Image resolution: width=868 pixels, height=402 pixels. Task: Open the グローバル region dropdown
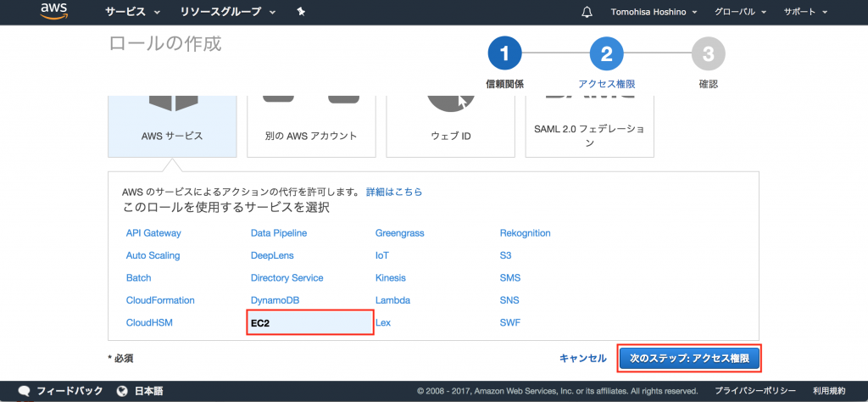click(740, 12)
